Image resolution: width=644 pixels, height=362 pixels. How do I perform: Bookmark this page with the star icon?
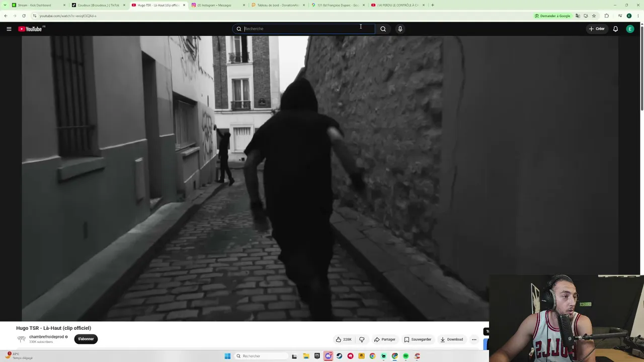point(594,16)
